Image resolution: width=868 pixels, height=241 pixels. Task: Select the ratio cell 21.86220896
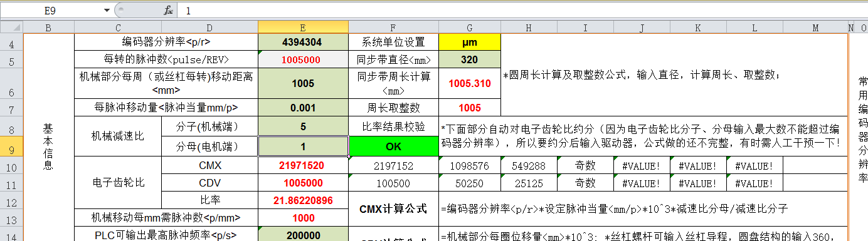(x=303, y=200)
